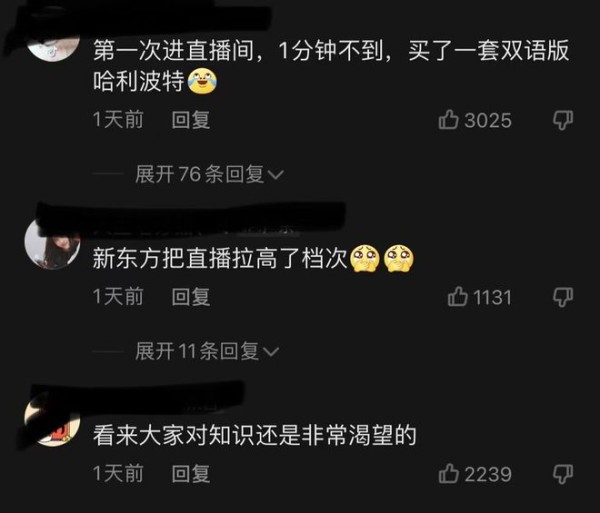This screenshot has height=513, width=600.
Task: Open the second commenter's avatar with long hair
Action: tap(52, 244)
